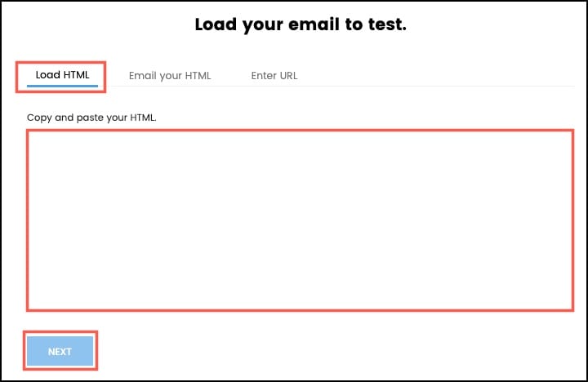This screenshot has width=588, height=382.
Task: Select the Enter URL tab
Action: pyautogui.click(x=274, y=76)
